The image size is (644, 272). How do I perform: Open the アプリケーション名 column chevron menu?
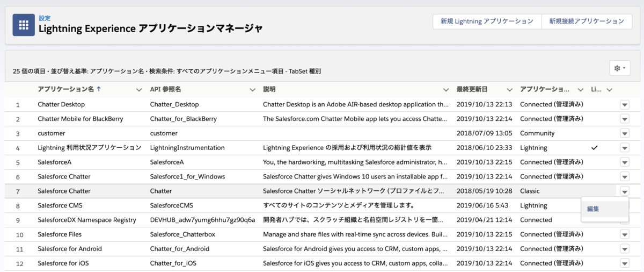pyautogui.click(x=139, y=90)
